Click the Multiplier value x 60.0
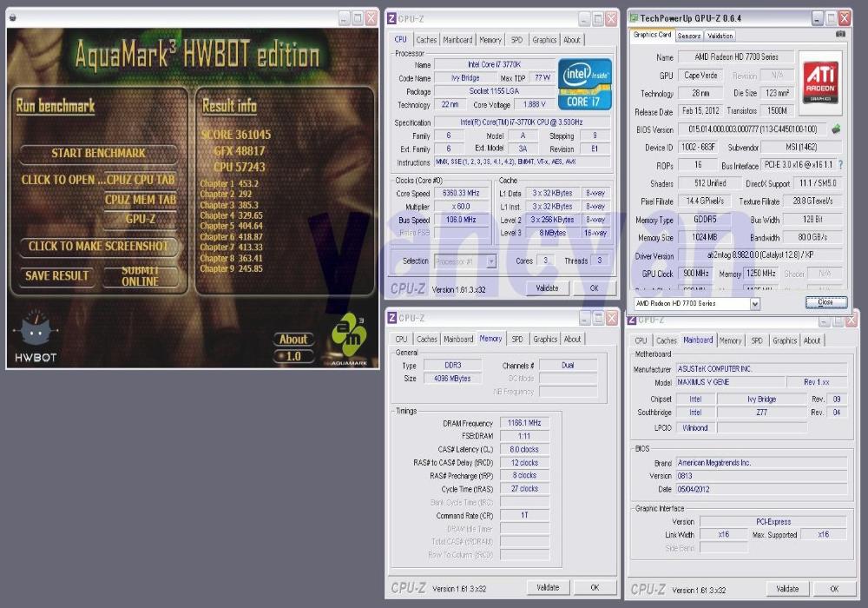Viewport: 868px width, 608px height. pyautogui.click(x=461, y=207)
